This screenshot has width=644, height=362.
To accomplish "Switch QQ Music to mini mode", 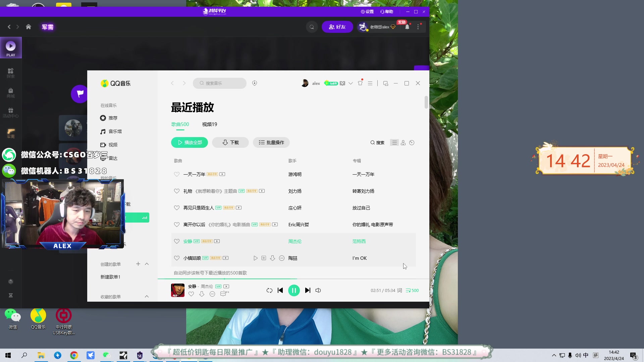I will 386,83.
